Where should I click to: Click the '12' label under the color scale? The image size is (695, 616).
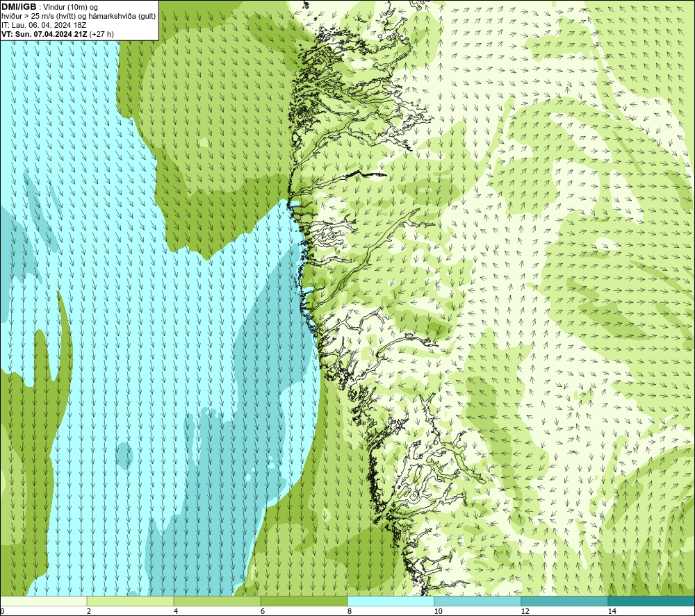[525, 611]
